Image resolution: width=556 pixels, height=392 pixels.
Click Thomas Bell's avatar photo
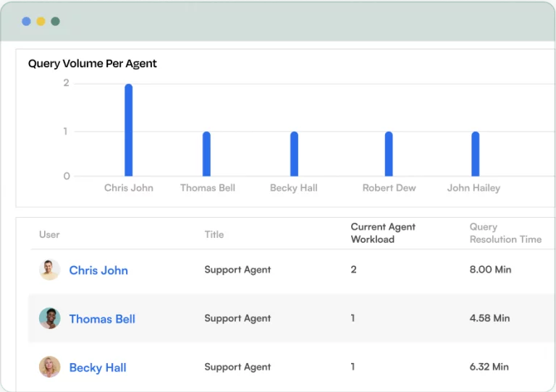49,318
